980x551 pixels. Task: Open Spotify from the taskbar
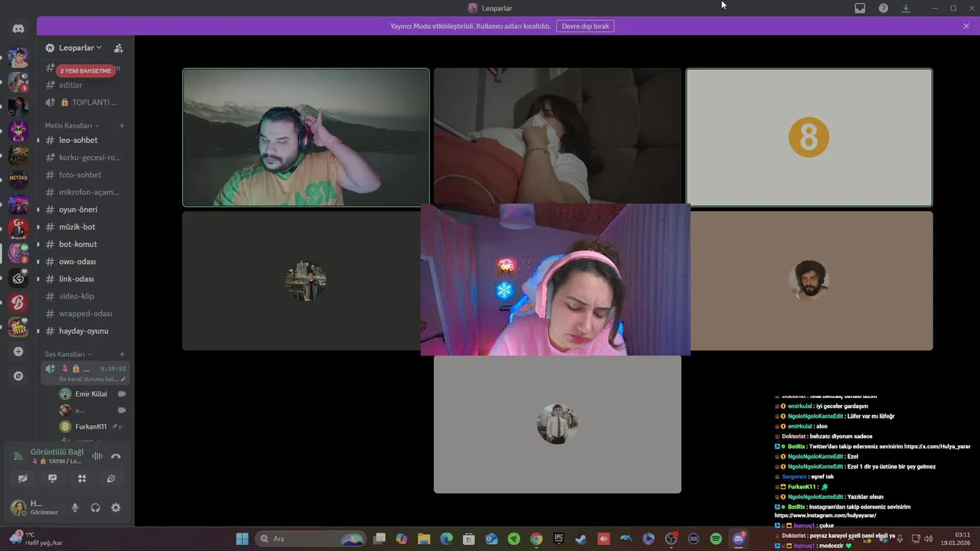[x=716, y=539]
